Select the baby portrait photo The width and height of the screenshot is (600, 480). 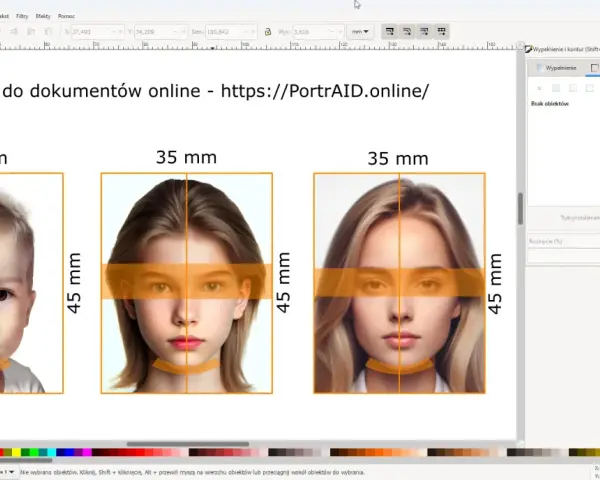point(31,283)
